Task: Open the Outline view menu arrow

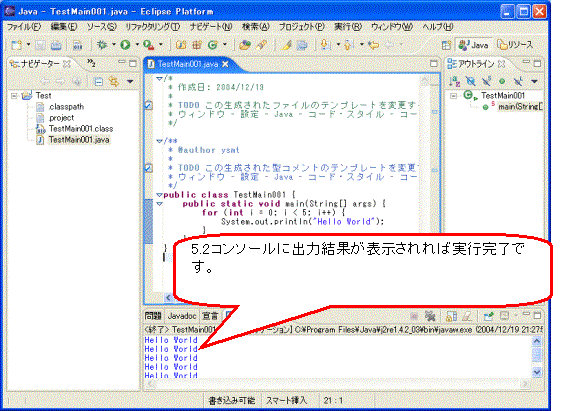Action: [x=534, y=81]
